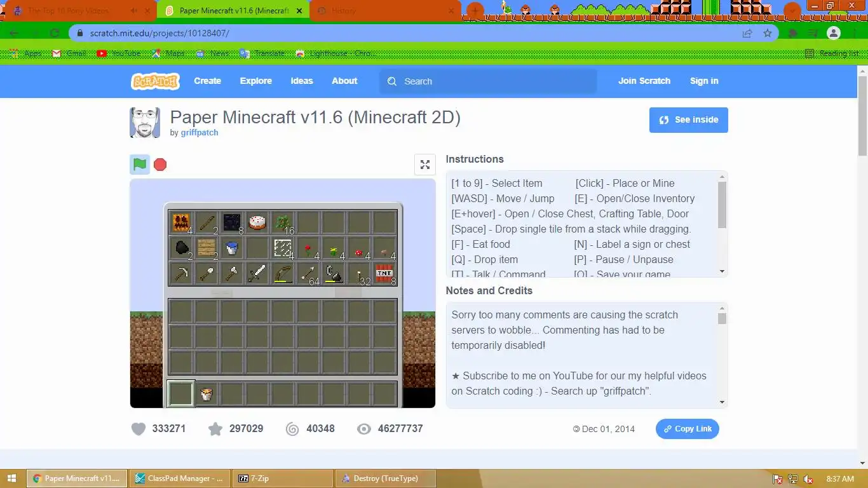Click the See inside button
The image size is (868, 488).
click(689, 119)
